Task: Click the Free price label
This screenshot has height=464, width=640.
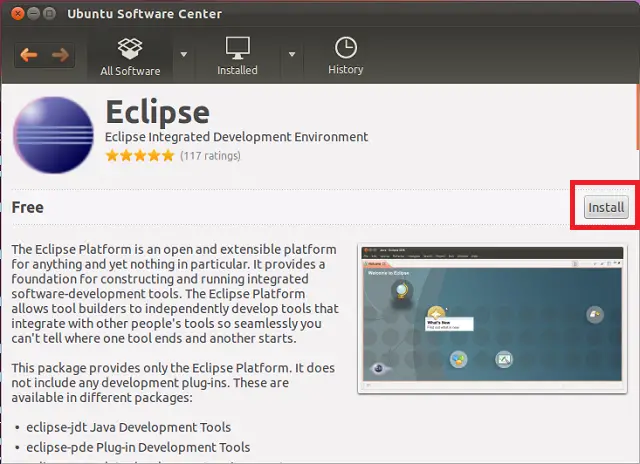Action: 27,207
